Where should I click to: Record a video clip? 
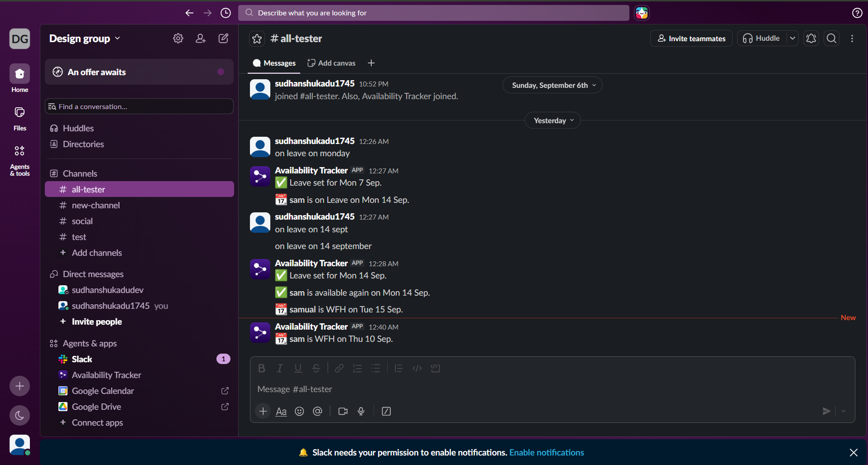pyautogui.click(x=343, y=411)
